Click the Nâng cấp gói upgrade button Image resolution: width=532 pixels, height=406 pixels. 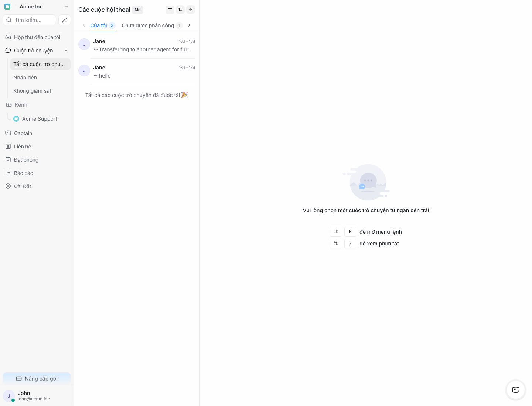pyautogui.click(x=37, y=379)
